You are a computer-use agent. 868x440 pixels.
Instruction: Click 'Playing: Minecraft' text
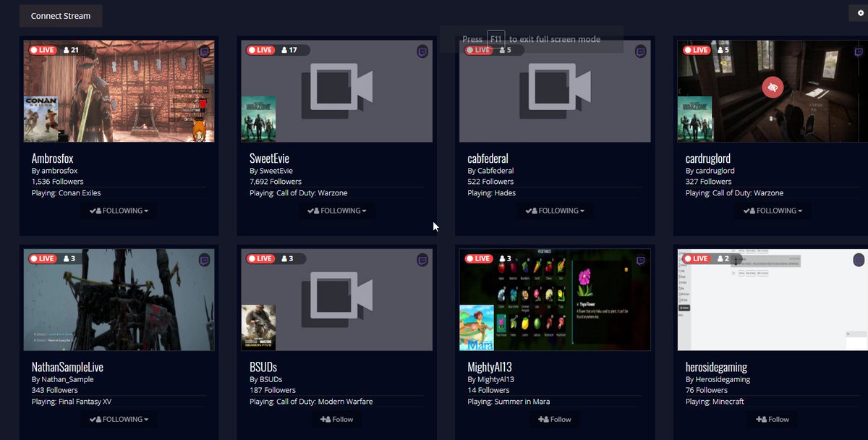(x=715, y=402)
